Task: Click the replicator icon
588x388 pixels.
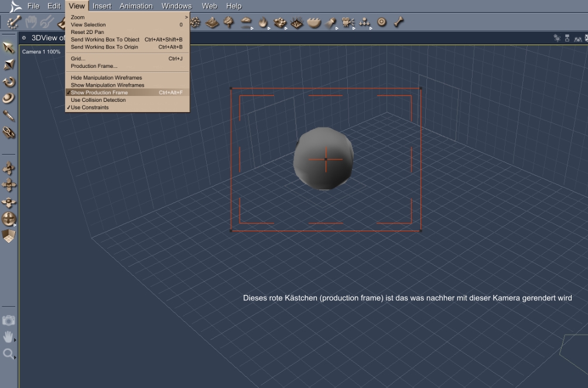Action: coord(279,23)
